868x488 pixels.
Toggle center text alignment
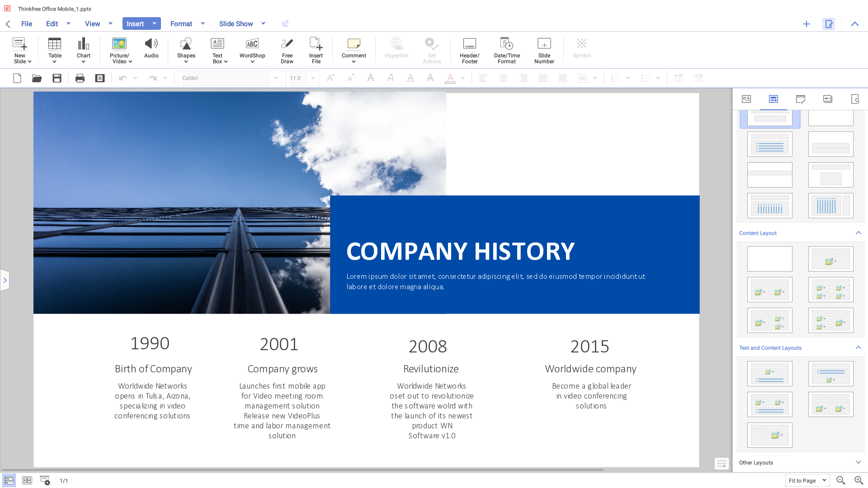[503, 78]
